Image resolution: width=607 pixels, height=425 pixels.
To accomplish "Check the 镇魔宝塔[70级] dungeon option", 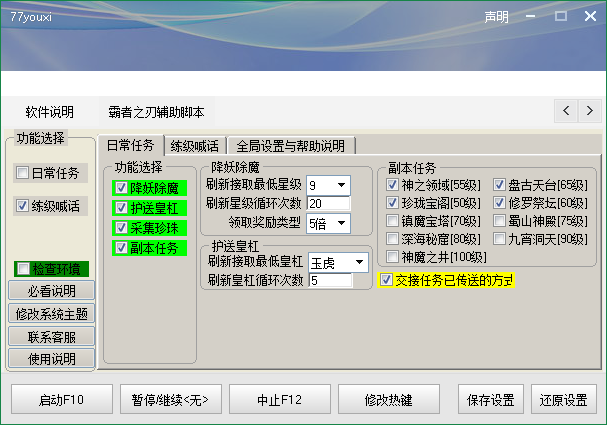I will click(393, 221).
